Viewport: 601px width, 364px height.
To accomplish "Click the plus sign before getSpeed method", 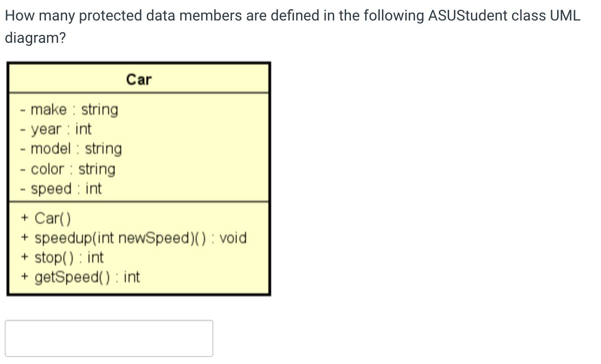I will [23, 277].
